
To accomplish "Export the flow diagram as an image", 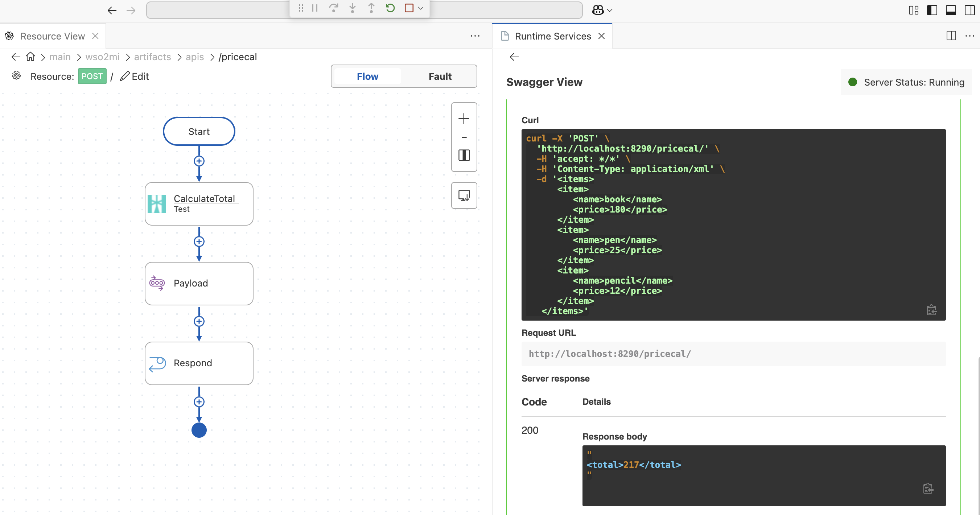I will pos(464,195).
